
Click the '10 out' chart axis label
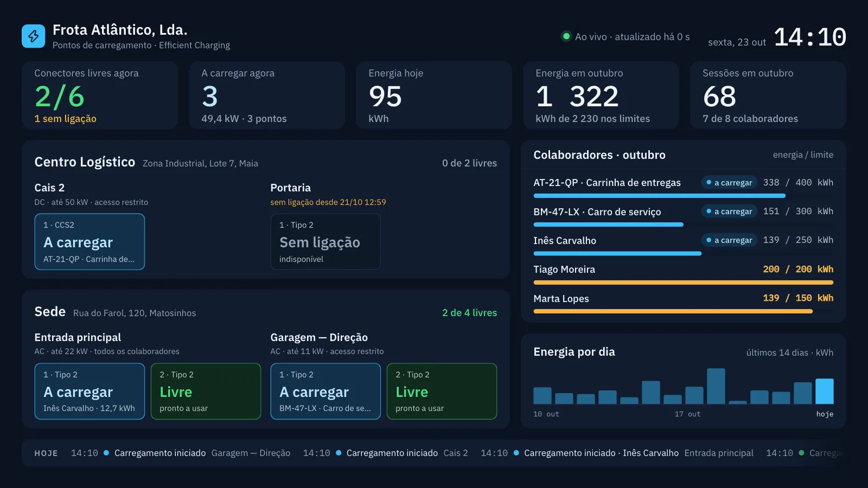(546, 414)
